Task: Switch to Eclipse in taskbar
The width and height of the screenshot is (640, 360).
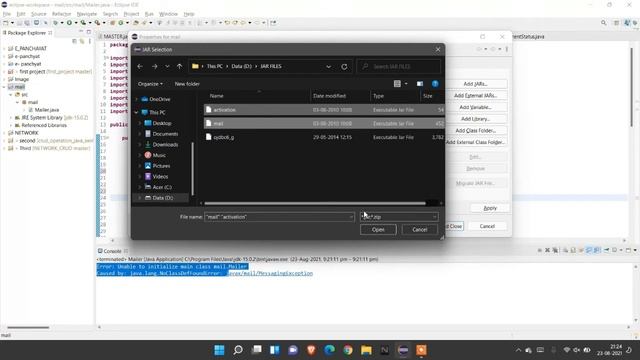Action: 403,350
